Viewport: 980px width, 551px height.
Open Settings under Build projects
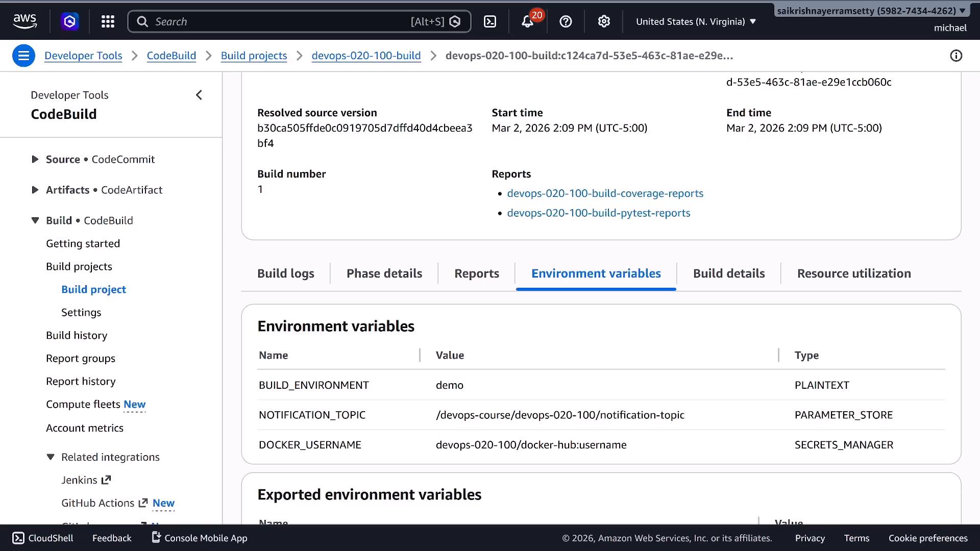[81, 312]
